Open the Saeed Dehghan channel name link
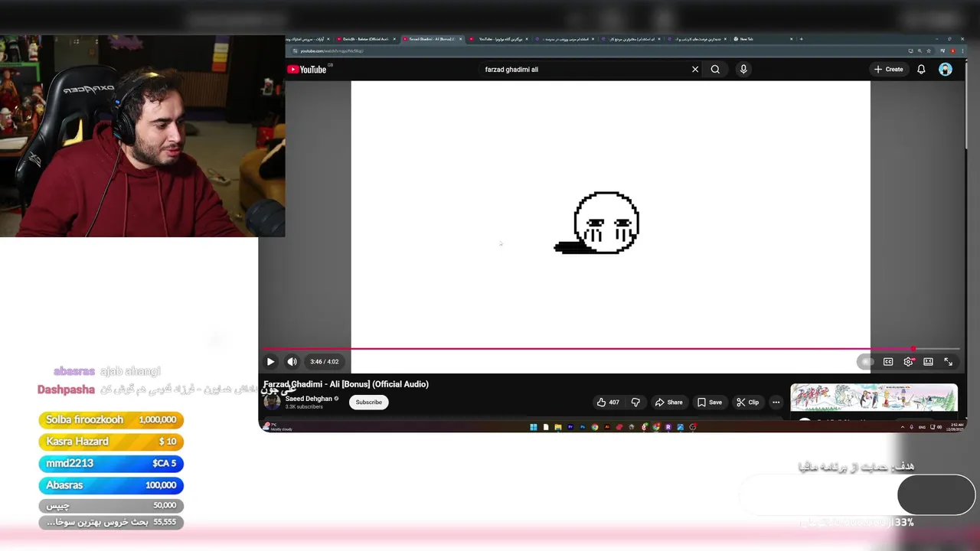The image size is (980, 551). click(x=309, y=399)
